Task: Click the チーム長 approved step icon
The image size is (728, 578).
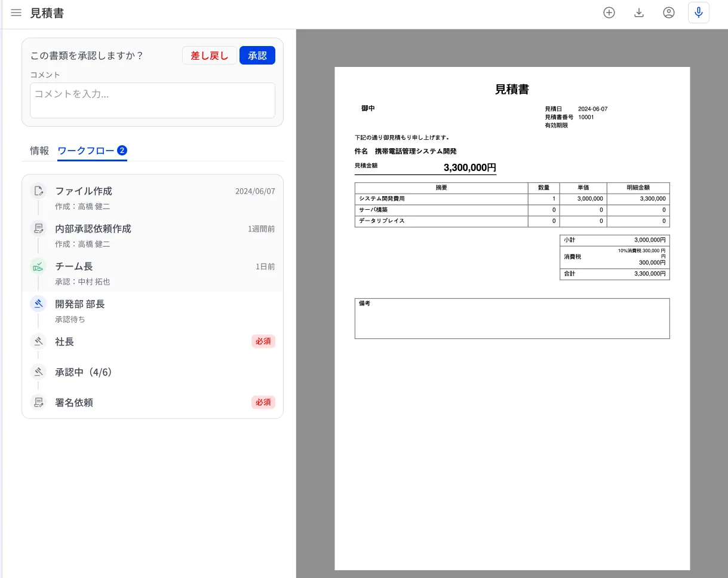Action: [x=39, y=266]
